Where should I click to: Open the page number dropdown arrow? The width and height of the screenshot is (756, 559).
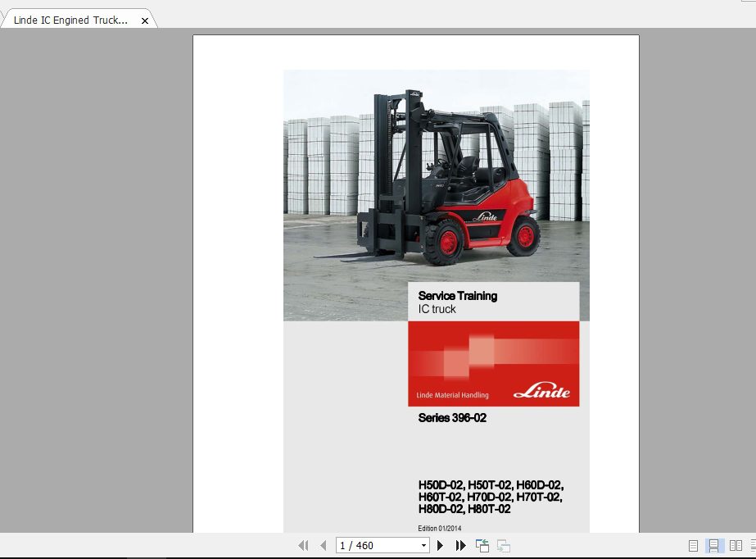point(423,546)
